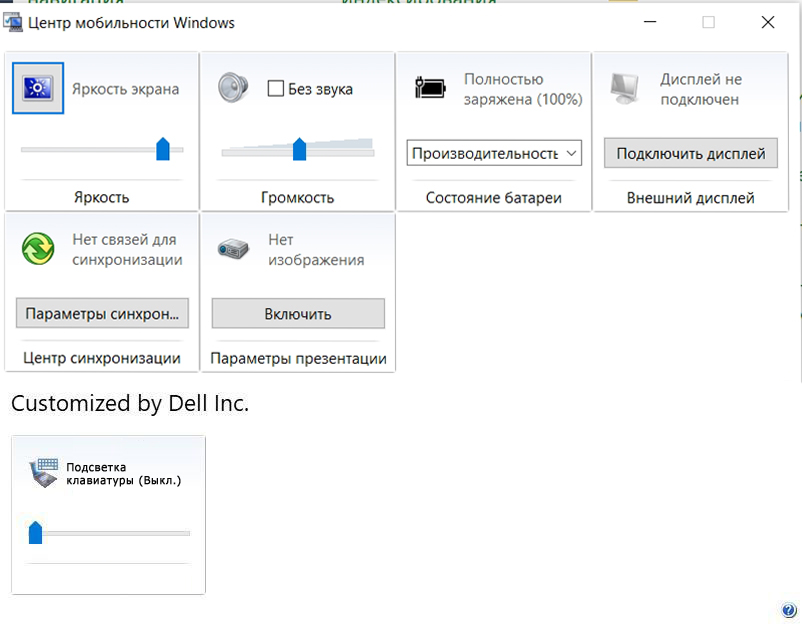This screenshot has height=626, width=802.
Task: Click the volume speaker icon
Action: coord(233,88)
